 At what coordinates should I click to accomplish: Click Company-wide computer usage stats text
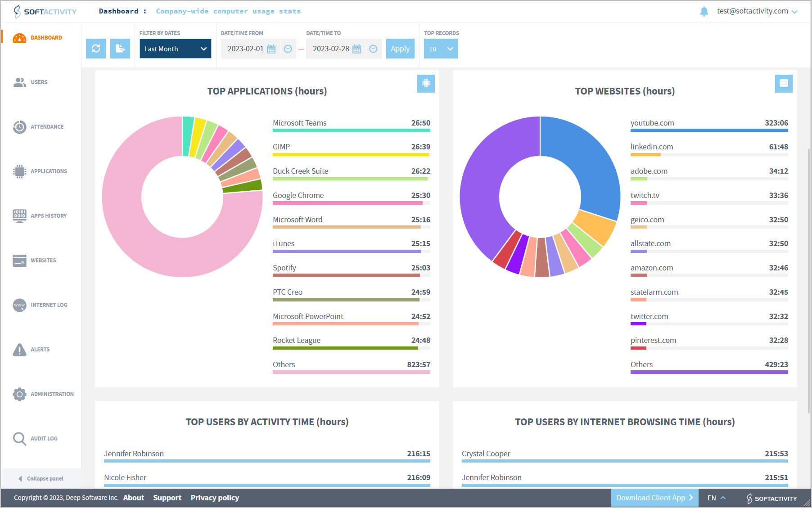pos(228,11)
